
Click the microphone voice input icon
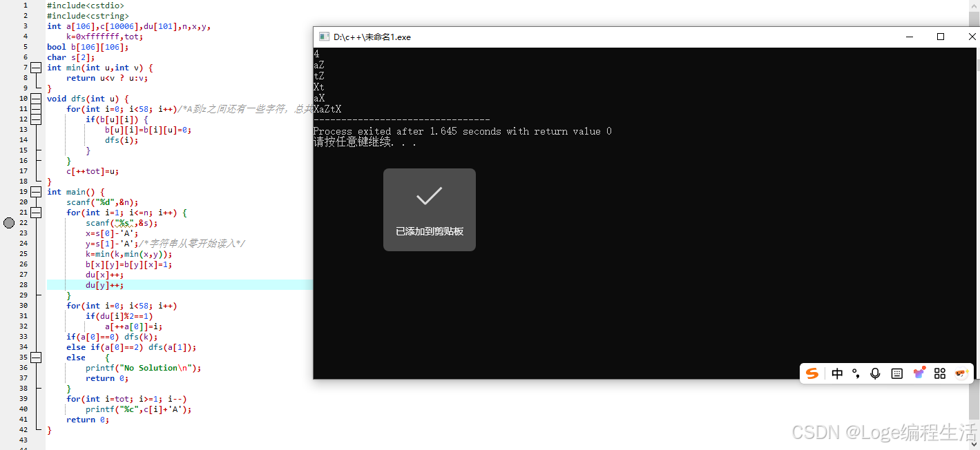pos(875,373)
